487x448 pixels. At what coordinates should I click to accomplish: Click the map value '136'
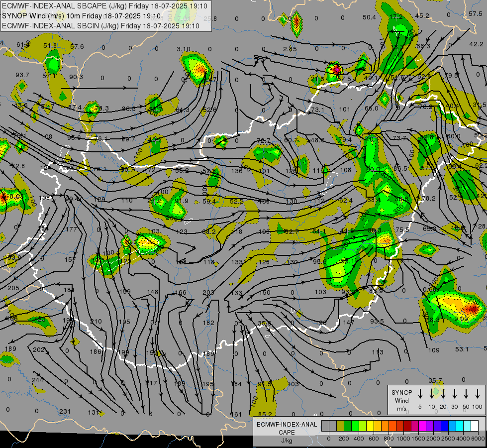pyautogui.click(x=237, y=171)
